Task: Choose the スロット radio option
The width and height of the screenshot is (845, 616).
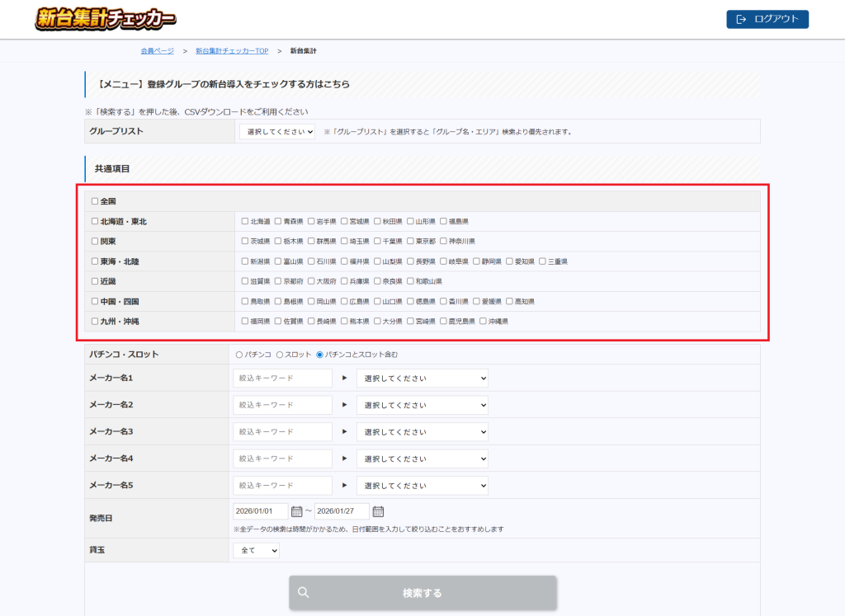Action: tap(279, 355)
